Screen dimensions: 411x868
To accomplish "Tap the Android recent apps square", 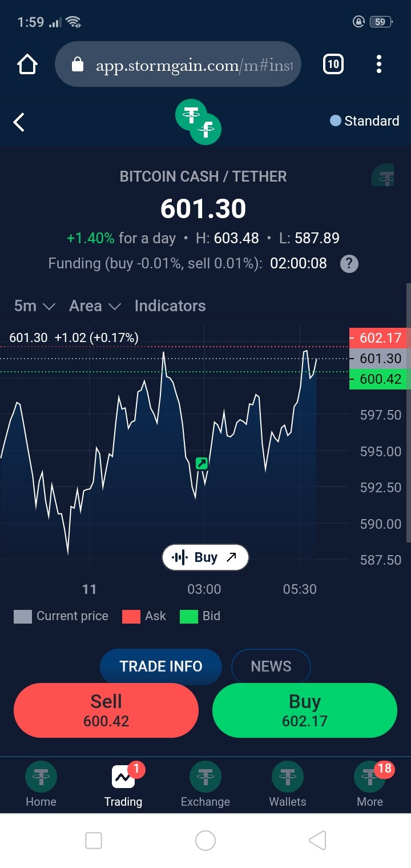I will (x=94, y=841).
